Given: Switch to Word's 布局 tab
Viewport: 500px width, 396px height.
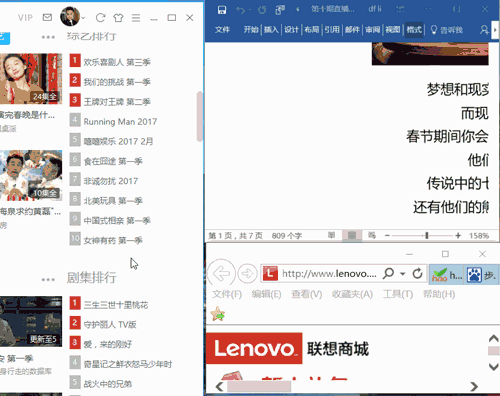Looking at the screenshot, I should pos(312,30).
